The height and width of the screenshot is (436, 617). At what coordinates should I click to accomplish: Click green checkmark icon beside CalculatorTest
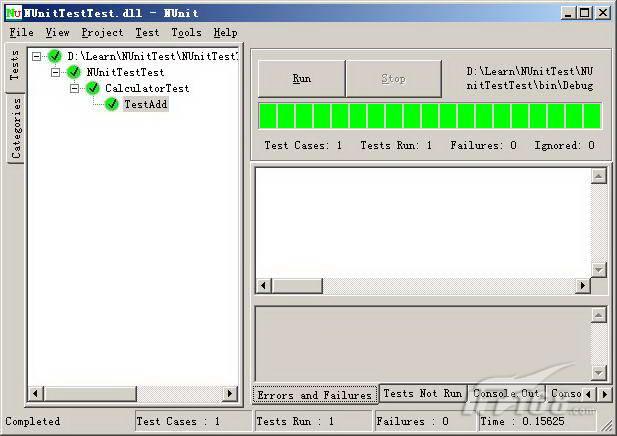tap(93, 88)
